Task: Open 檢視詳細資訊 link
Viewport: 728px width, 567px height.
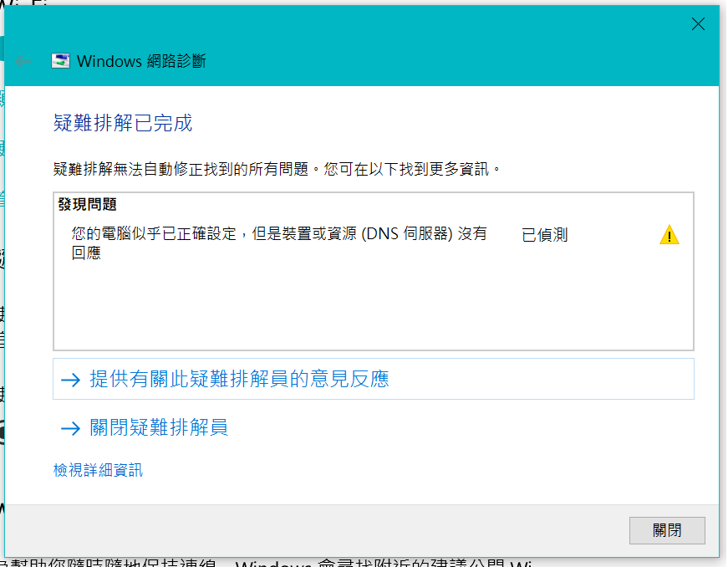Action: tap(98, 471)
